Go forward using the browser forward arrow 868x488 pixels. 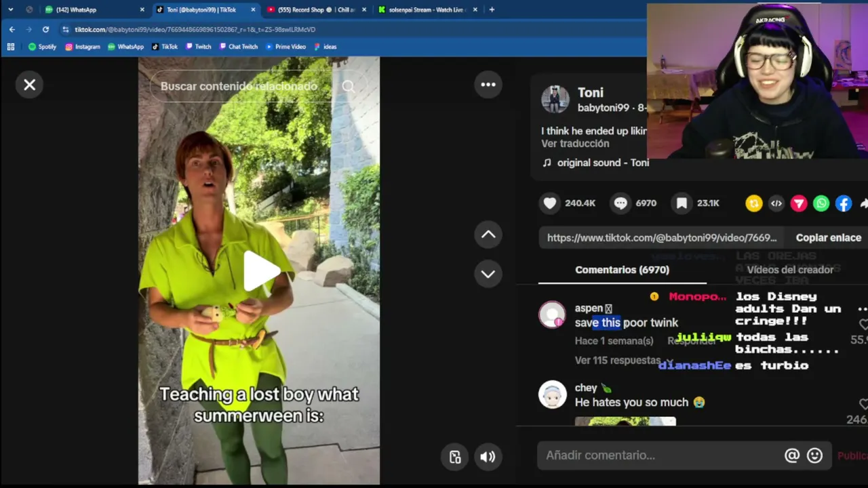pos(28,29)
